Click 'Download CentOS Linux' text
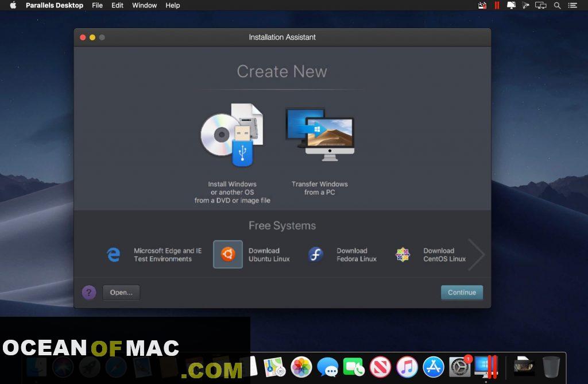 444,255
